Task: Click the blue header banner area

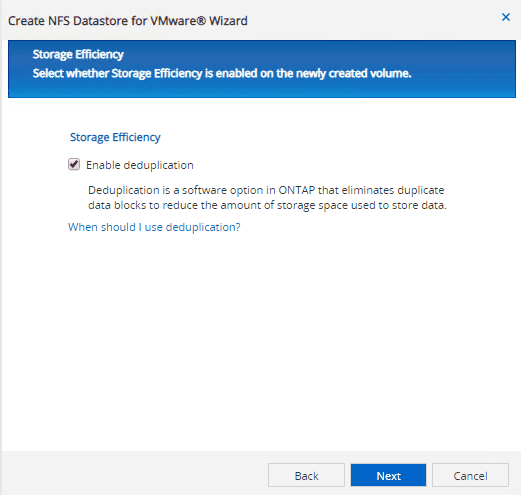Action: 262,69
